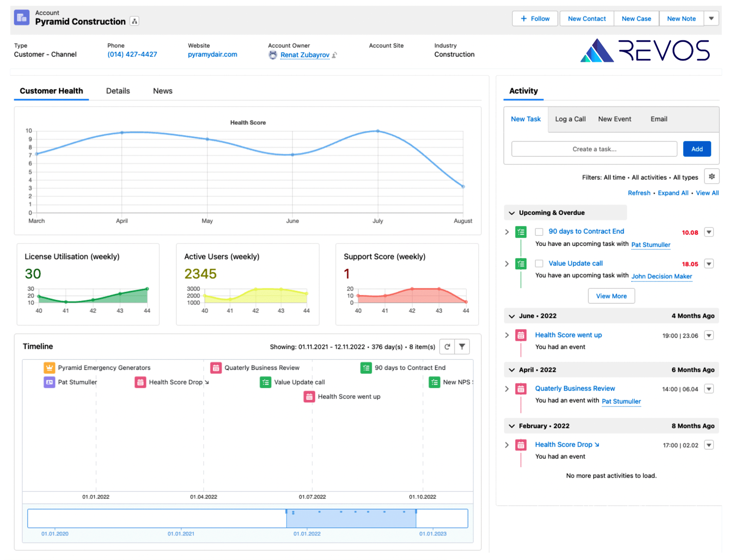Click Add to create the task
The height and width of the screenshot is (560, 732).
click(x=697, y=149)
